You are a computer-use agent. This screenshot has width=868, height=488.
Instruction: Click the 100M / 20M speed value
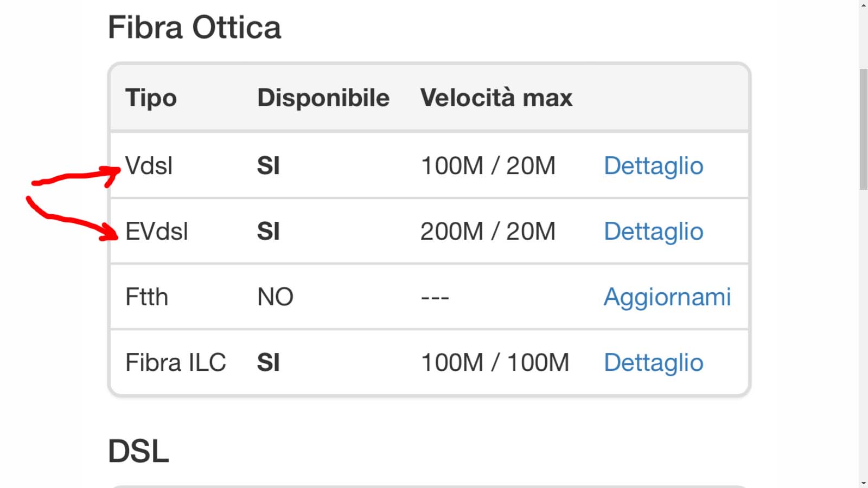[488, 166]
